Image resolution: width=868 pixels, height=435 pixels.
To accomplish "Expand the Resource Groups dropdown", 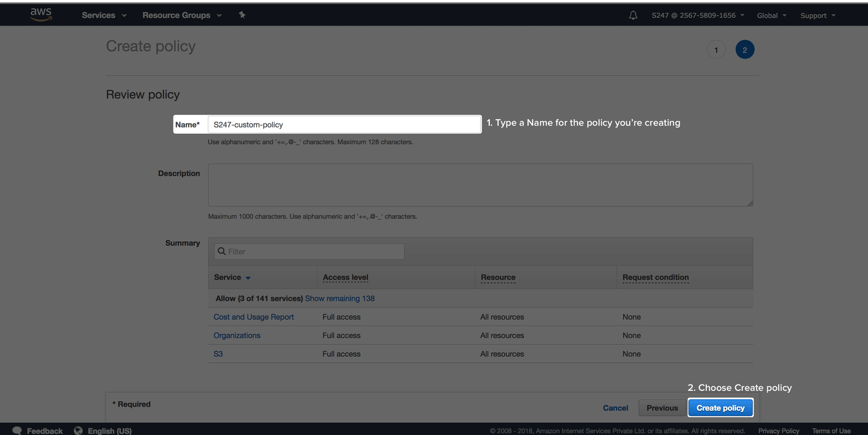I will click(x=182, y=15).
